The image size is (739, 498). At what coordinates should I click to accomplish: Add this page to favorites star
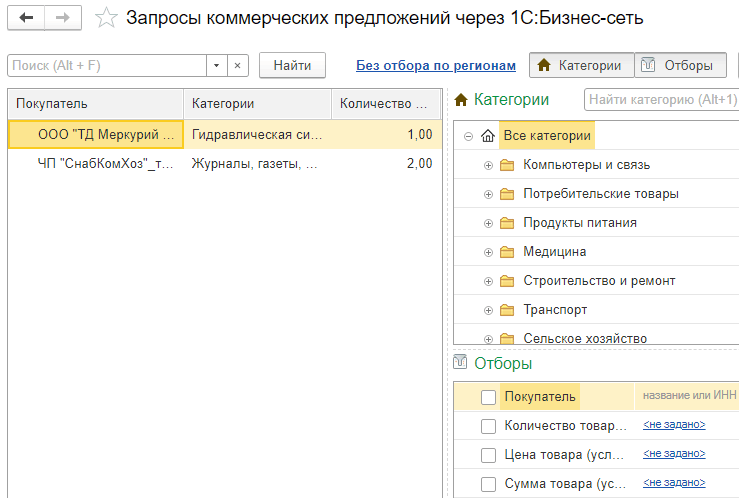tap(107, 18)
